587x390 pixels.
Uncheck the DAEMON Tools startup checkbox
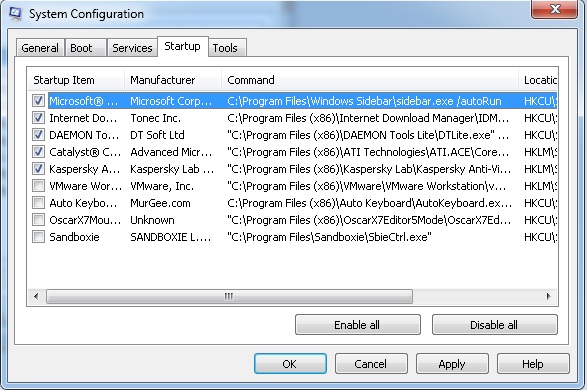[x=38, y=135]
